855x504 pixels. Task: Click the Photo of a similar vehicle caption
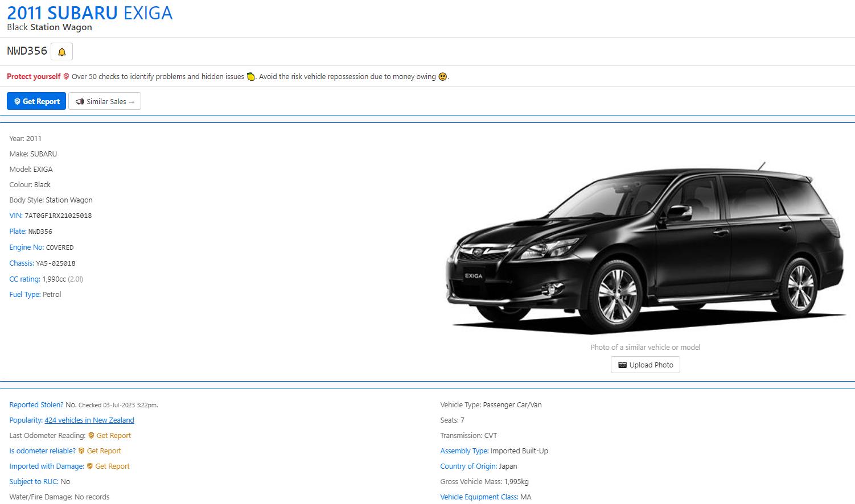[646, 347]
